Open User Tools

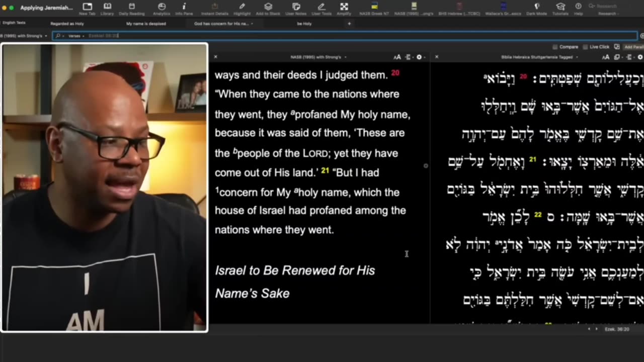(x=321, y=9)
